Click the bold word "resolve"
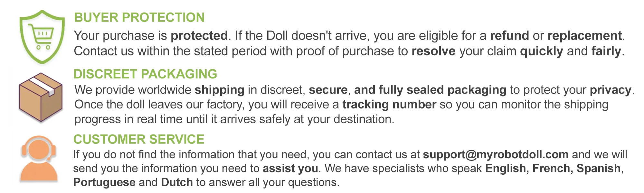644x193 pixels. coord(433,51)
